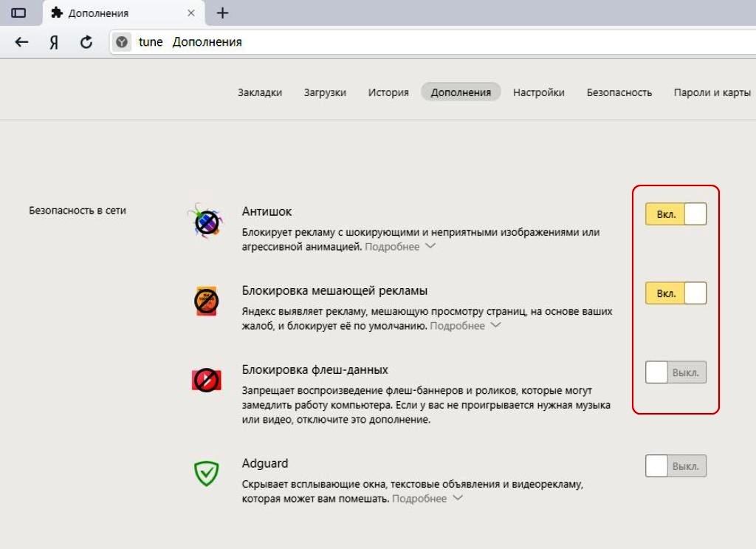This screenshot has width=756, height=549.
Task: Open the Безопасность tab
Action: click(x=619, y=92)
